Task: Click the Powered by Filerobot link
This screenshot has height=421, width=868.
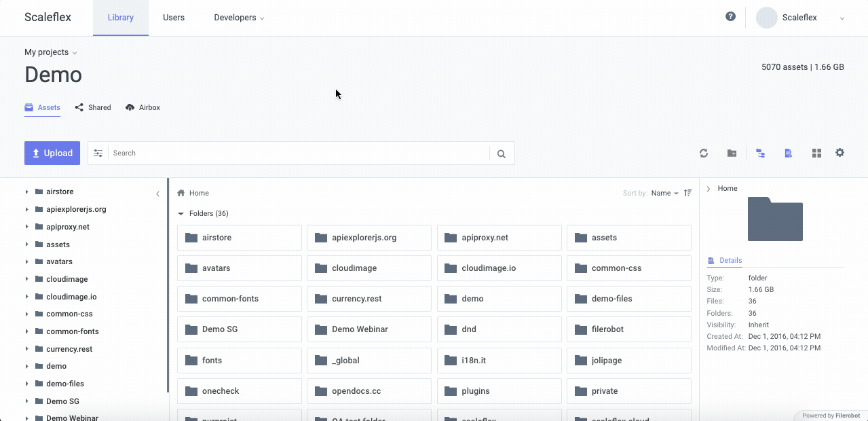Action: tap(831, 416)
